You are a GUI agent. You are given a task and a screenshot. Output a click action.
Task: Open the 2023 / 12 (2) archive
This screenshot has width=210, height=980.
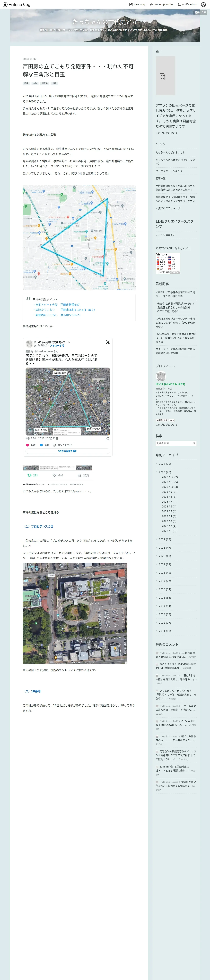170,477
